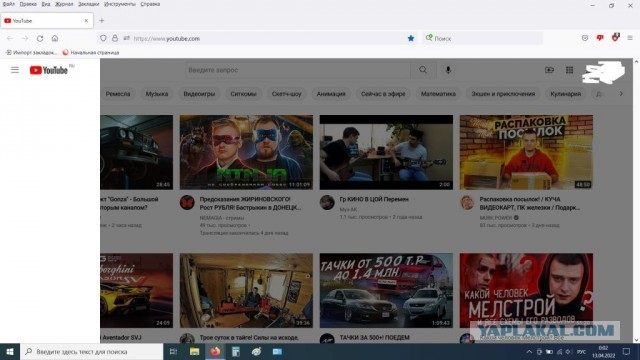Select the Экшен и приключения chip

(503, 94)
